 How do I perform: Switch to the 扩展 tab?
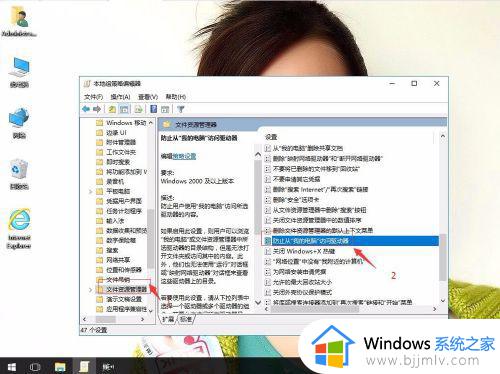tap(168, 319)
